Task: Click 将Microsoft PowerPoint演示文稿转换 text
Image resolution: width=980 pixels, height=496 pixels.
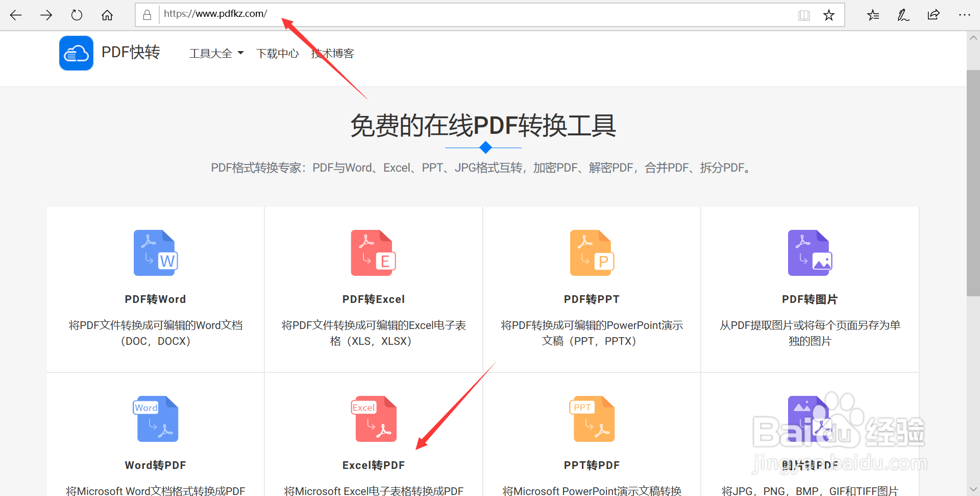Action: [x=592, y=491]
